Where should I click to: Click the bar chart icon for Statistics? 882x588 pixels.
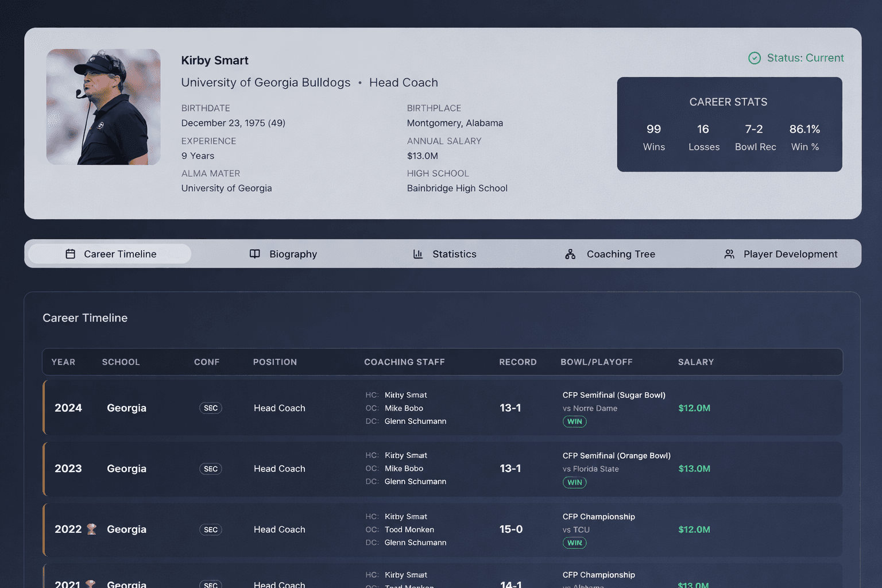[418, 254]
